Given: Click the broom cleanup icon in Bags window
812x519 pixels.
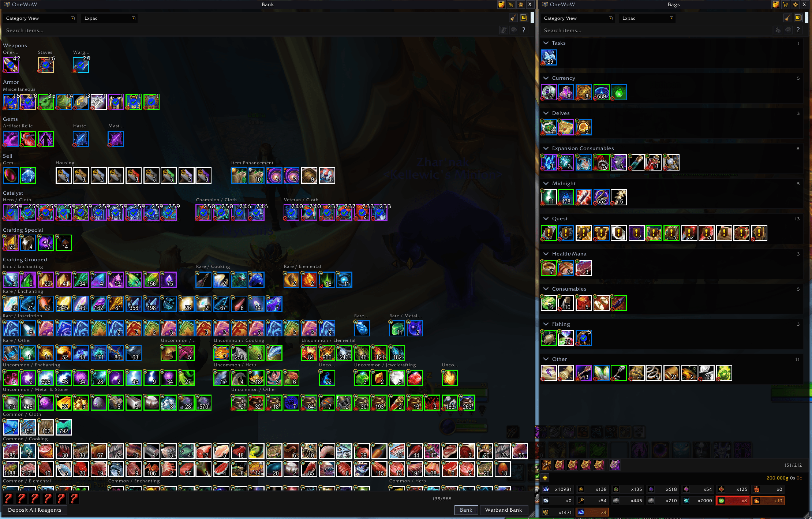Looking at the screenshot, I should tap(788, 18).
